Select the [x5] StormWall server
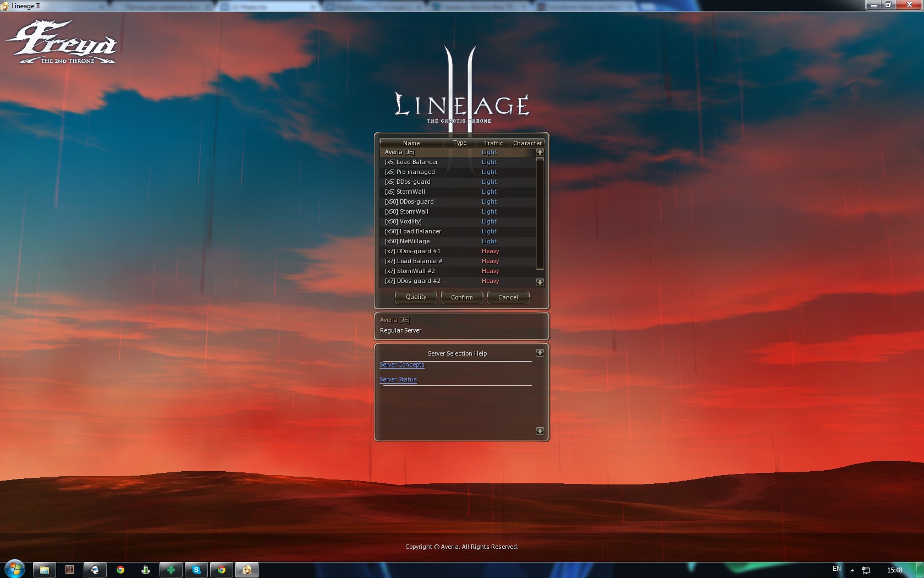924x578 pixels. [458, 192]
